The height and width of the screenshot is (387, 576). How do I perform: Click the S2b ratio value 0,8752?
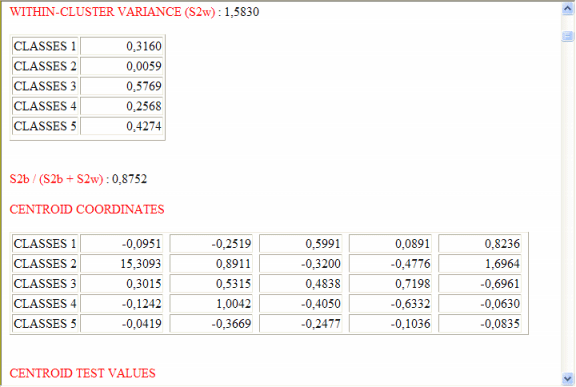(x=129, y=179)
